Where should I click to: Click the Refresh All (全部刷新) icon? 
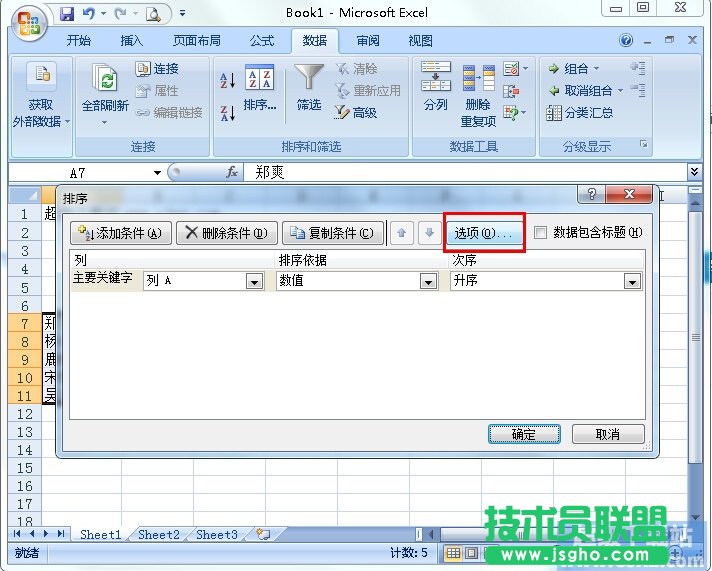click(104, 78)
